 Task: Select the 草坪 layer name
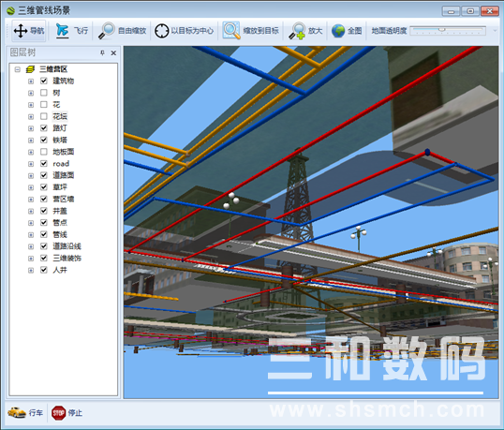tap(60, 187)
